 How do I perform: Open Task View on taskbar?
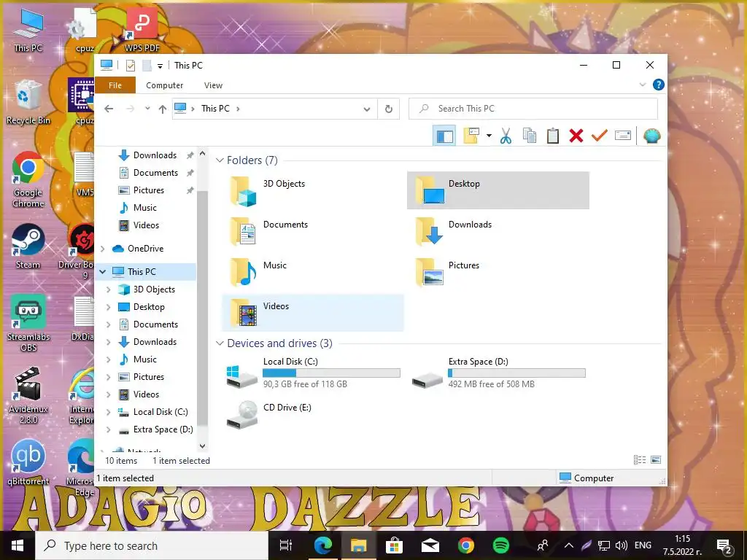click(286, 545)
